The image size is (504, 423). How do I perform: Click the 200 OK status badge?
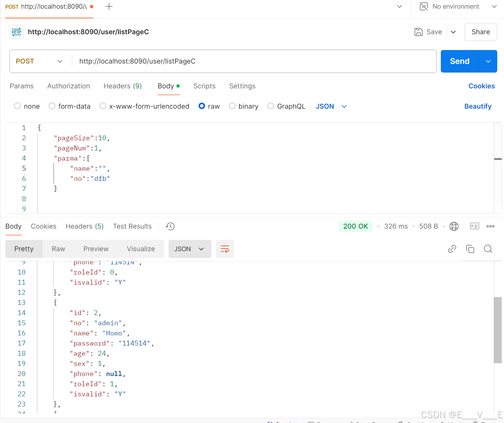click(x=355, y=226)
